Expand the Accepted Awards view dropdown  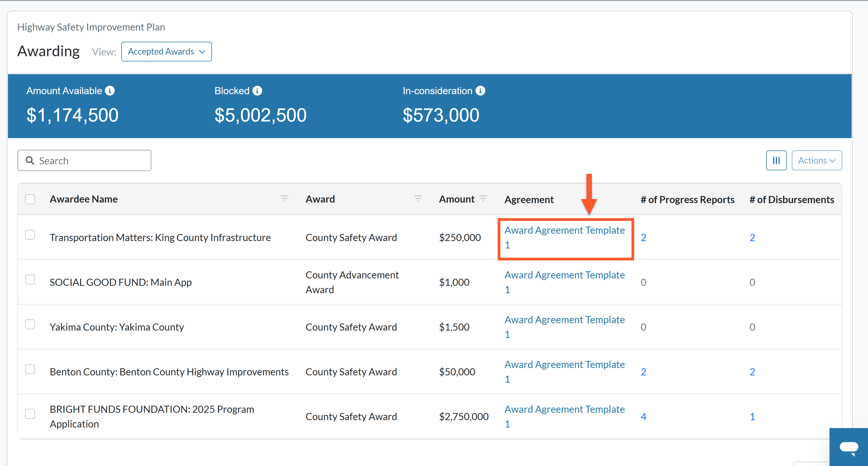[166, 52]
